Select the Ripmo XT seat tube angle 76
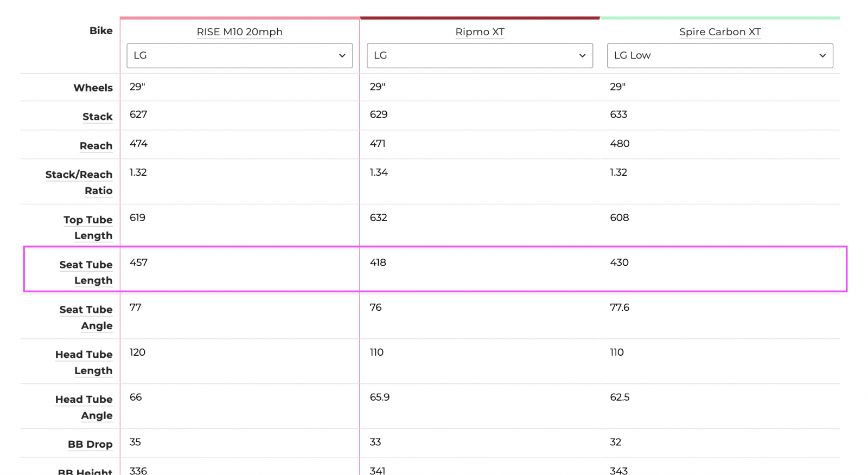Screen dimensions: 868x475 tap(375, 307)
